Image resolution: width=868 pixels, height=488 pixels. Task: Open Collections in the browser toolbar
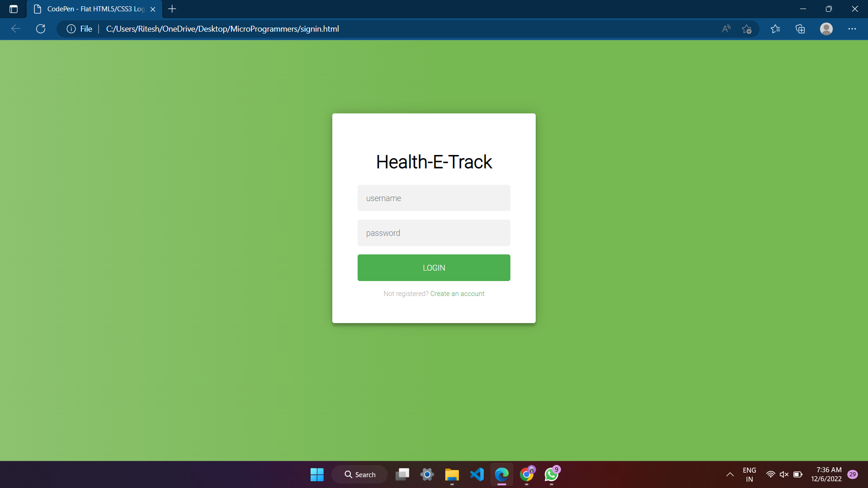[800, 28]
